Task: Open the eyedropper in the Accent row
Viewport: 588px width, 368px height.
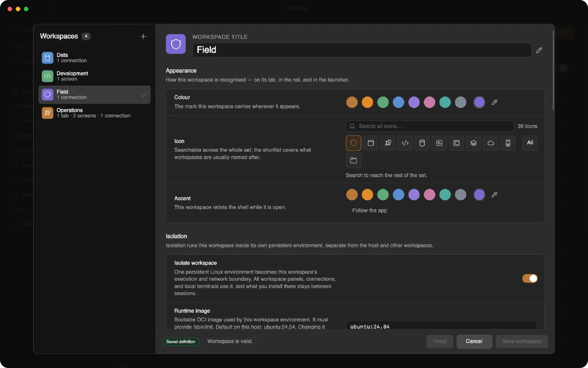Action: (494, 195)
